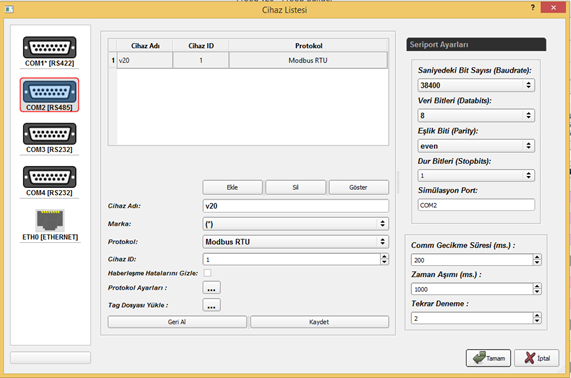
Task: Click the Cihaz ID value field
Action: point(291,259)
